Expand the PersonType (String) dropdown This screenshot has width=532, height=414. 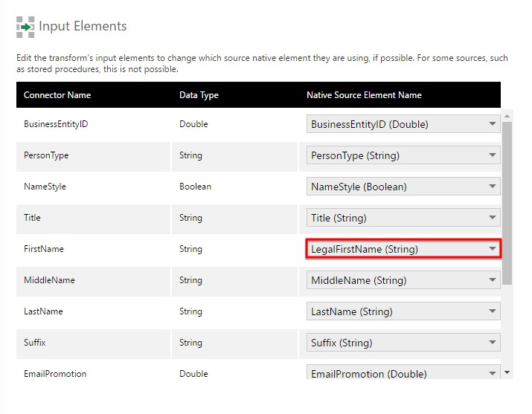403,155
